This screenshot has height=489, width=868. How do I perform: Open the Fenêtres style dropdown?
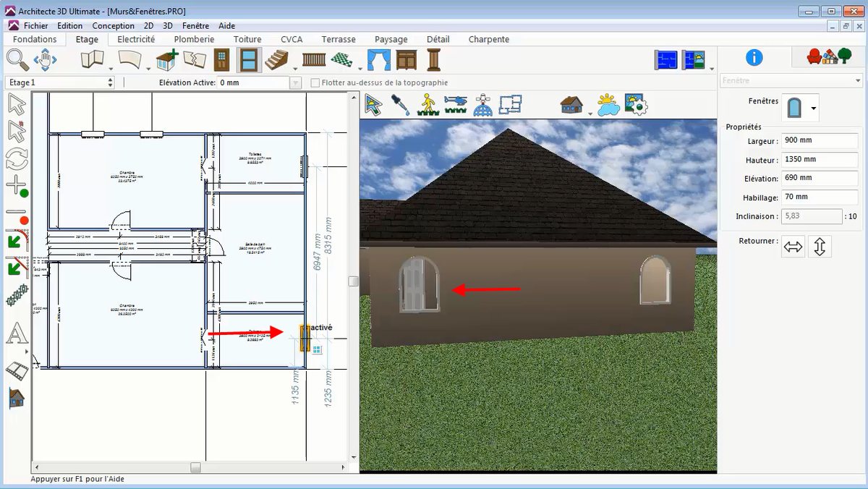coord(814,109)
